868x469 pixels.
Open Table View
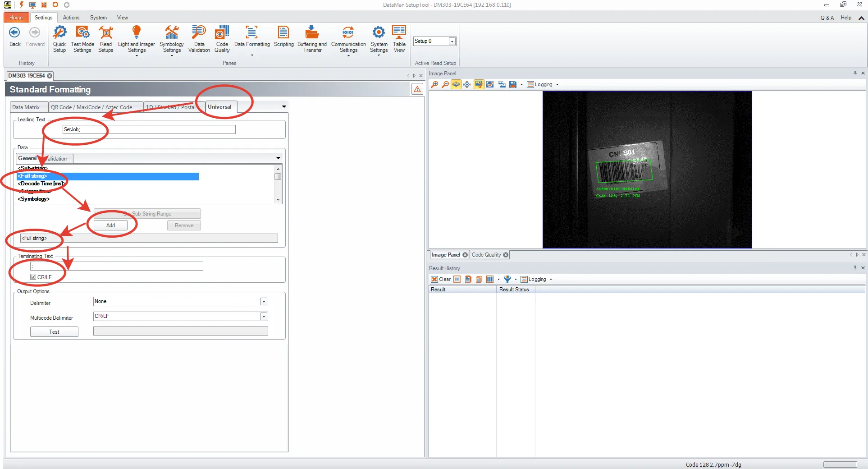click(399, 38)
